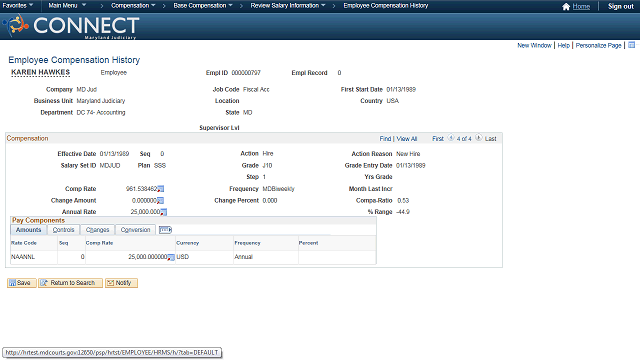The image size is (640, 360).
Task: Click currency icon in NAANNL Comp Rate row
Action: tap(171, 257)
